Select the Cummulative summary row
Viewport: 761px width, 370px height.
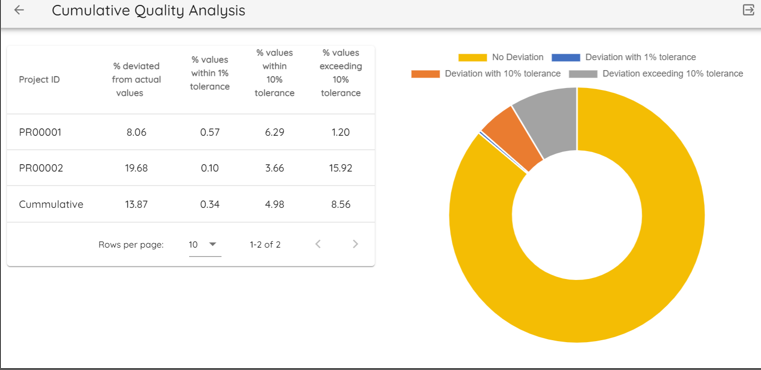[x=191, y=204]
